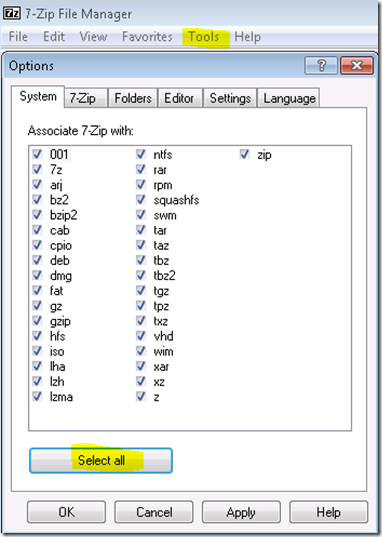The width and height of the screenshot is (382, 537).
Task: Uncheck the arj checkbox
Action: 37,184
